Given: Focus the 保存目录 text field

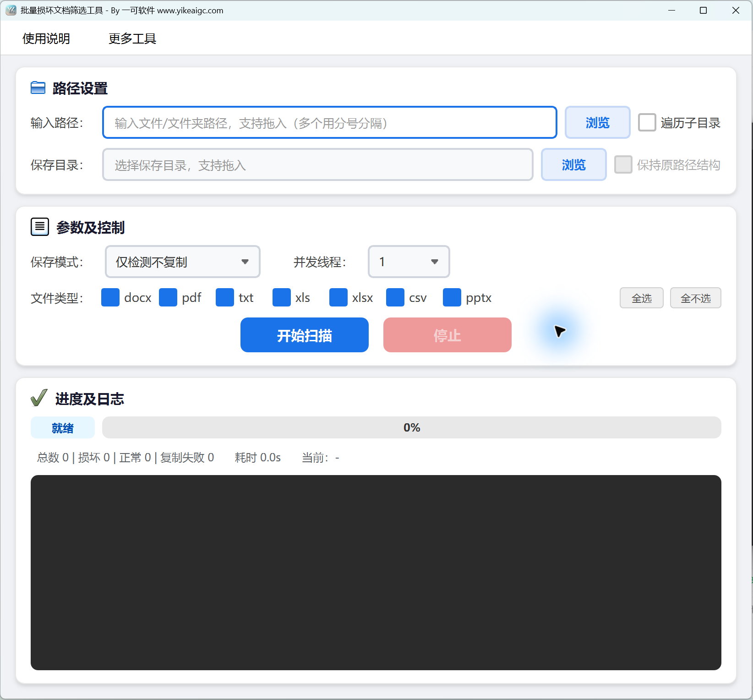Looking at the screenshot, I should (x=318, y=164).
